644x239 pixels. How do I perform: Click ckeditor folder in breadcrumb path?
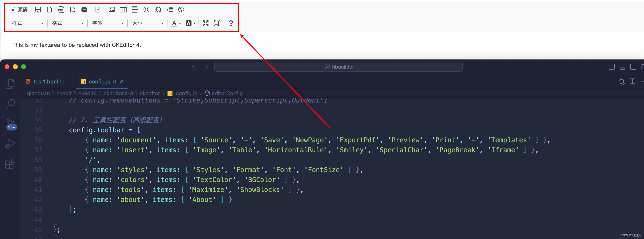150,93
